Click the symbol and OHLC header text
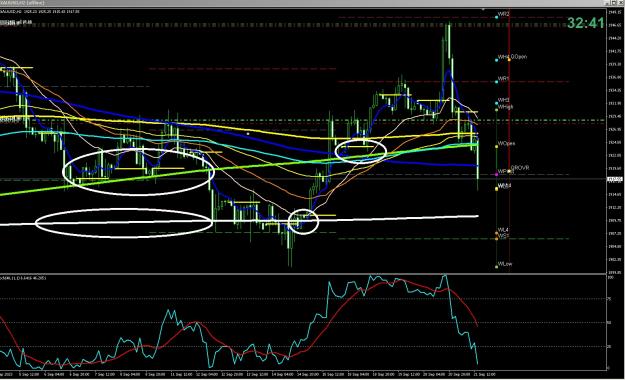The width and height of the screenshot is (625, 380). tap(40, 12)
